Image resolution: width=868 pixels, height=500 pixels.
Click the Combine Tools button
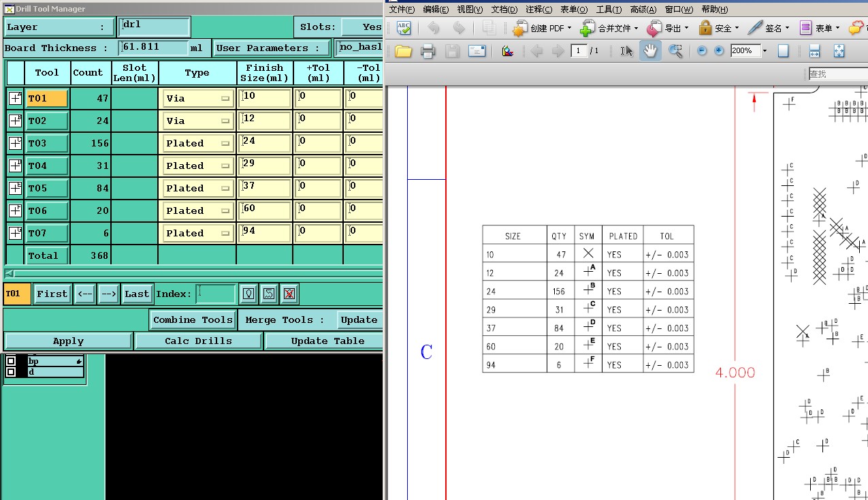tap(193, 319)
